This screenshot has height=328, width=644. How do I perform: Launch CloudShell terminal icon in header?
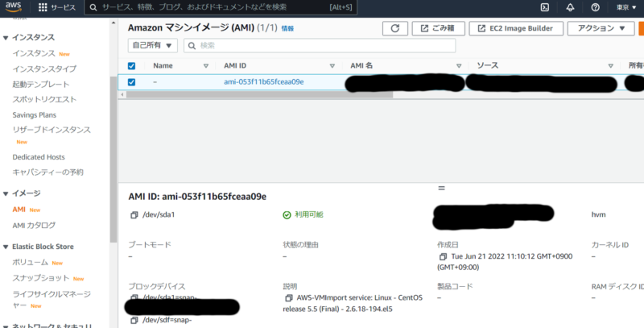[545, 7]
